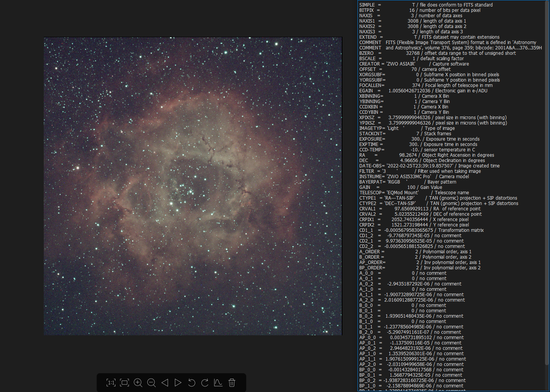Image resolution: width=550 pixels, height=392 pixels.
Task: Click the CTYPE1 'RA---TAN-SIP' line
Action: point(438,198)
